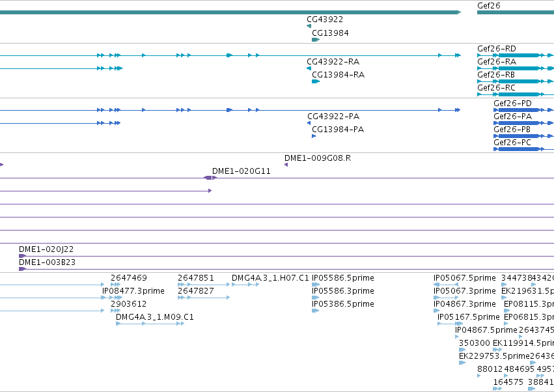The width and height of the screenshot is (554, 392).
Task: Click the DMG4A3_1.M09.C1 feature line
Action: [150, 324]
